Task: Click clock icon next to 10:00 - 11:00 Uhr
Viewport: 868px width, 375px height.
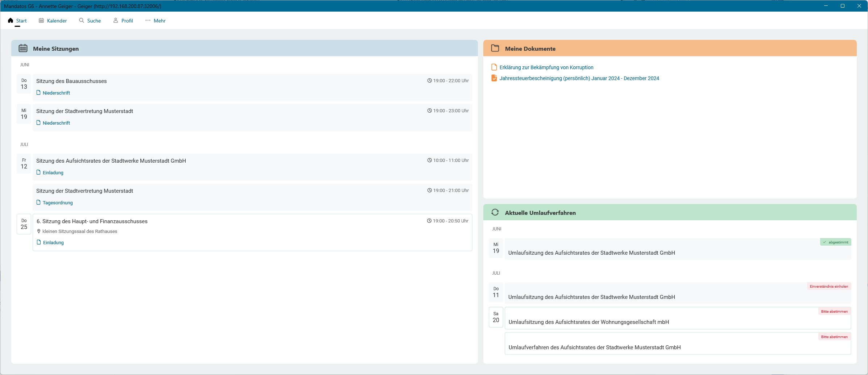Action: coord(429,160)
